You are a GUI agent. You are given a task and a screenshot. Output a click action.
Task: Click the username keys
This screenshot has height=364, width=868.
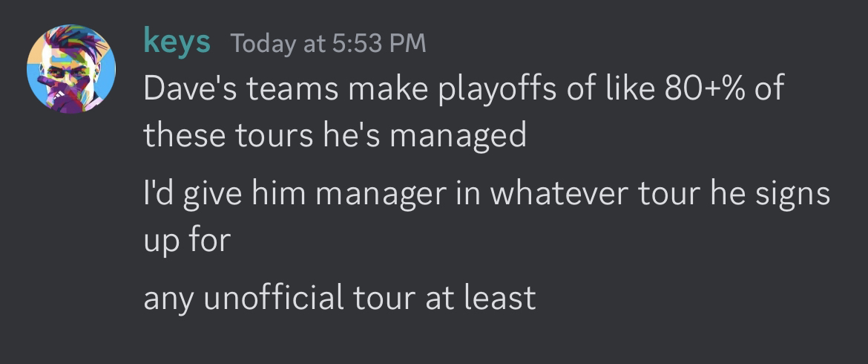click(x=177, y=42)
